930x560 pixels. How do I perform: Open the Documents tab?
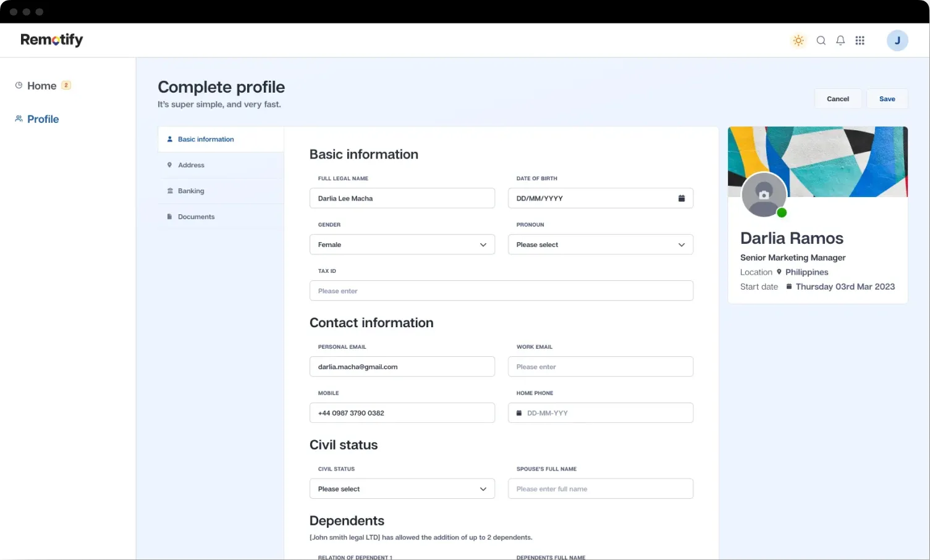(x=196, y=217)
